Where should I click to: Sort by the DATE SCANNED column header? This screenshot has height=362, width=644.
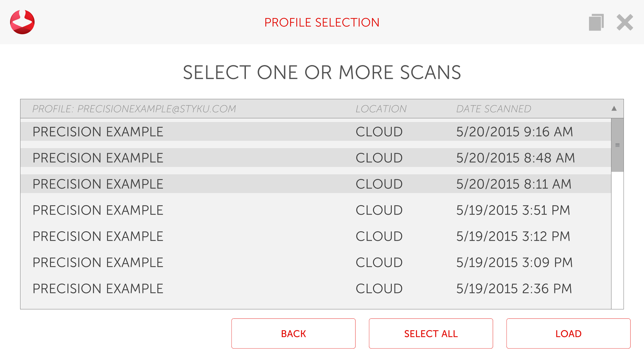pyautogui.click(x=493, y=109)
